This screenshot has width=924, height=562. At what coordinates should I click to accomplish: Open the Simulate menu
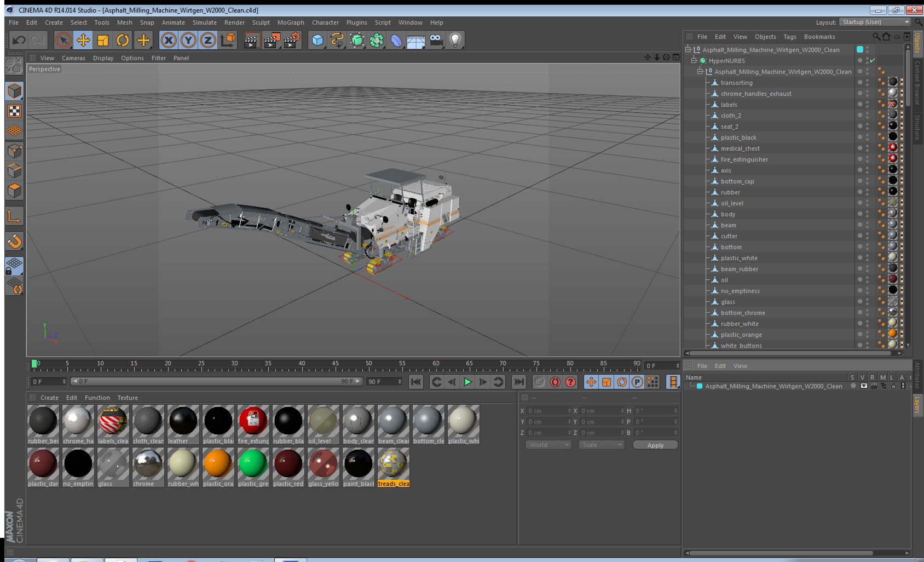pyautogui.click(x=205, y=22)
